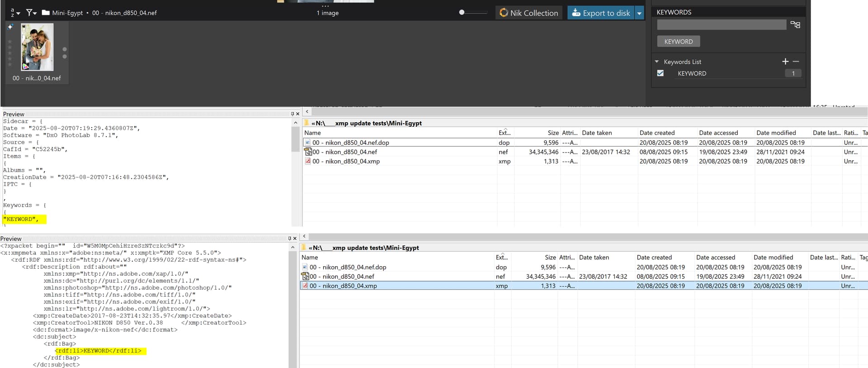This screenshot has height=368, width=868.
Task: Adjust the thumbnail size slider
Action: 462,12
